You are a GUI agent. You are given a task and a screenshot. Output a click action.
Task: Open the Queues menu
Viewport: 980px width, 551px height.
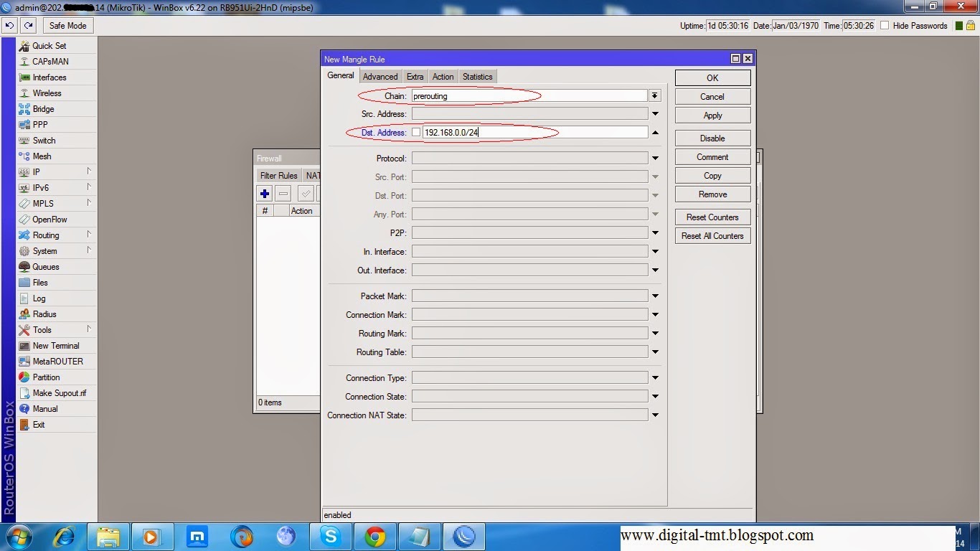tap(57, 266)
